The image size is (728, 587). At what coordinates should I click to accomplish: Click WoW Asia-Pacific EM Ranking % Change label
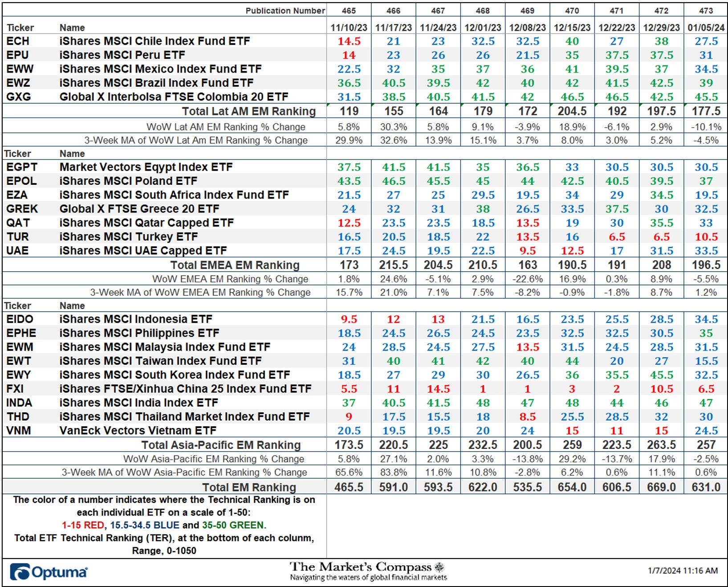214,459
